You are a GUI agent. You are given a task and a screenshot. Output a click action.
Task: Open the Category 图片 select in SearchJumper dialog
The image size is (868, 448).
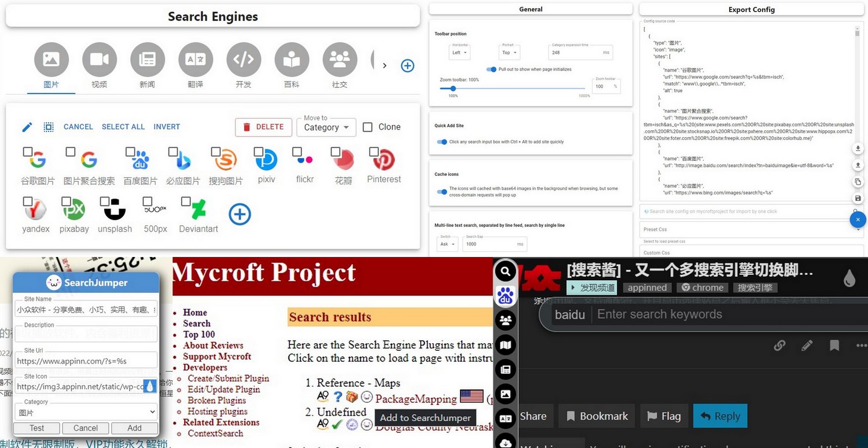pos(87,412)
